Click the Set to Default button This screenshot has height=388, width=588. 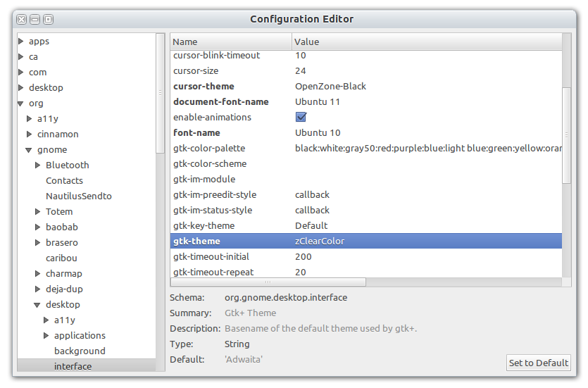538,363
